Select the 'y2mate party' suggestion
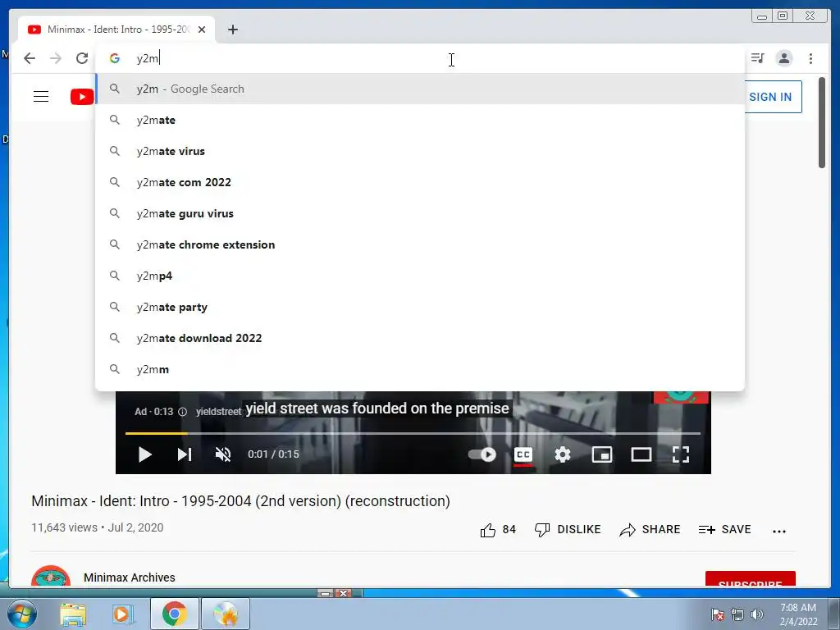Screen dimensions: 840x630 (x=420, y=307)
